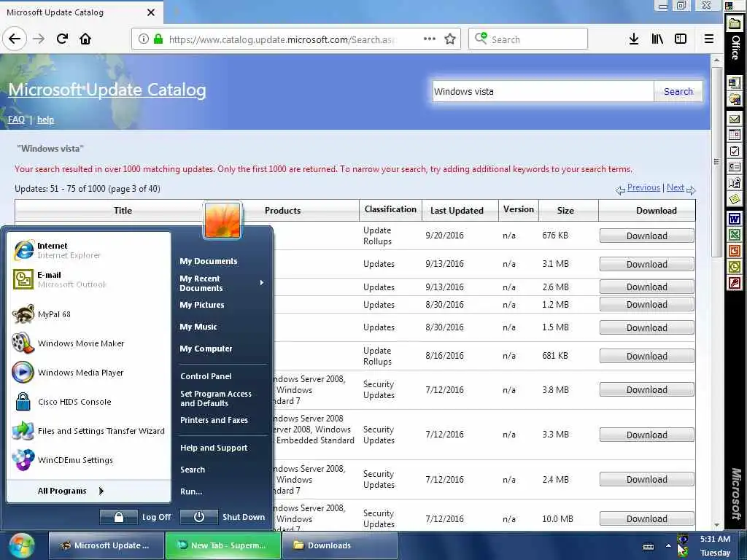Toggle the browser sidebar icon
747x560 pixels.
(x=681, y=39)
